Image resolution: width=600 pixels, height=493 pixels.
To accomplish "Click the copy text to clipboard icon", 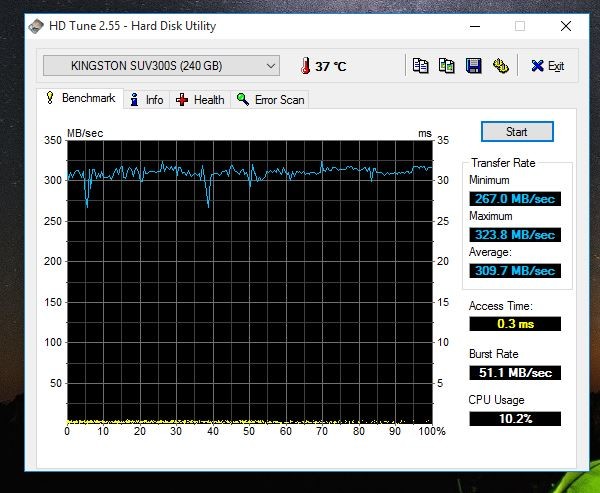I will point(421,66).
